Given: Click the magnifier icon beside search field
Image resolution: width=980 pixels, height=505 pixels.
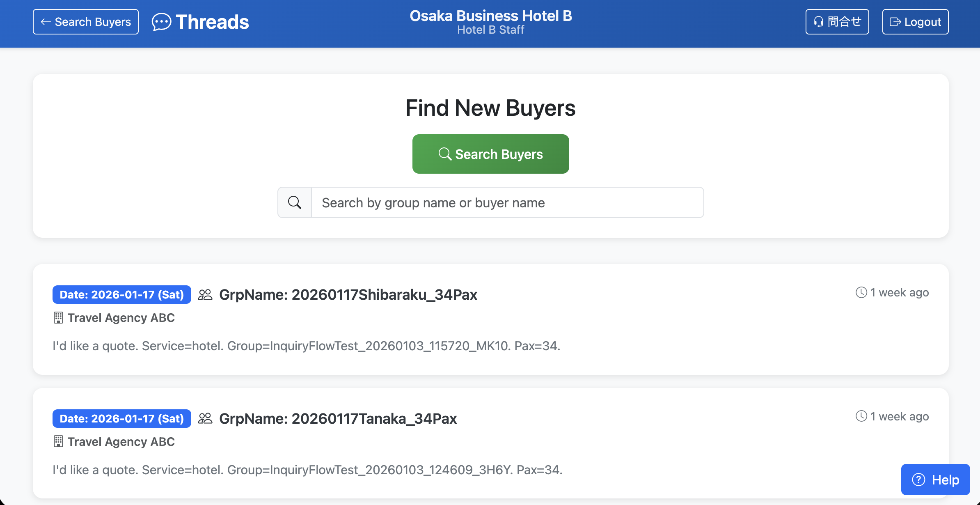Looking at the screenshot, I should point(295,202).
